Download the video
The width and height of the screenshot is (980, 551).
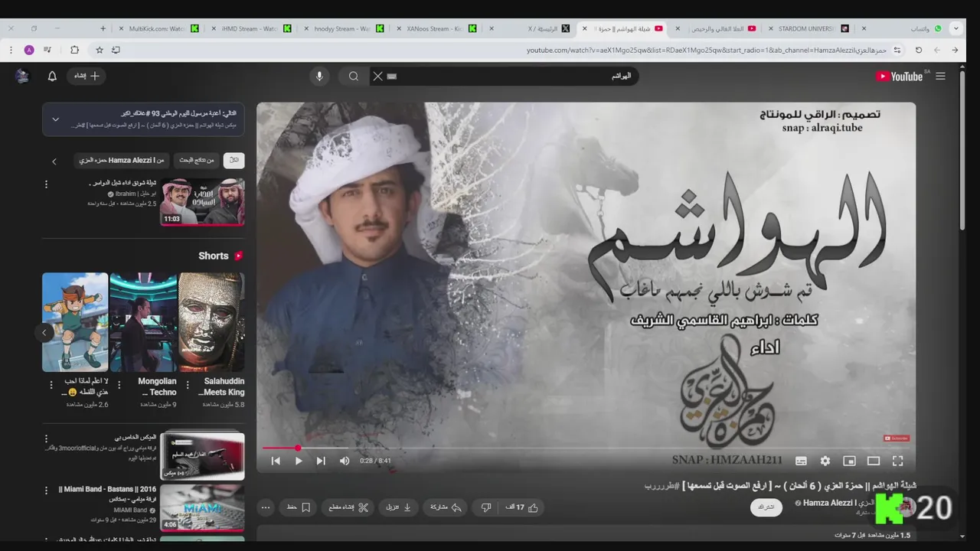400,507
